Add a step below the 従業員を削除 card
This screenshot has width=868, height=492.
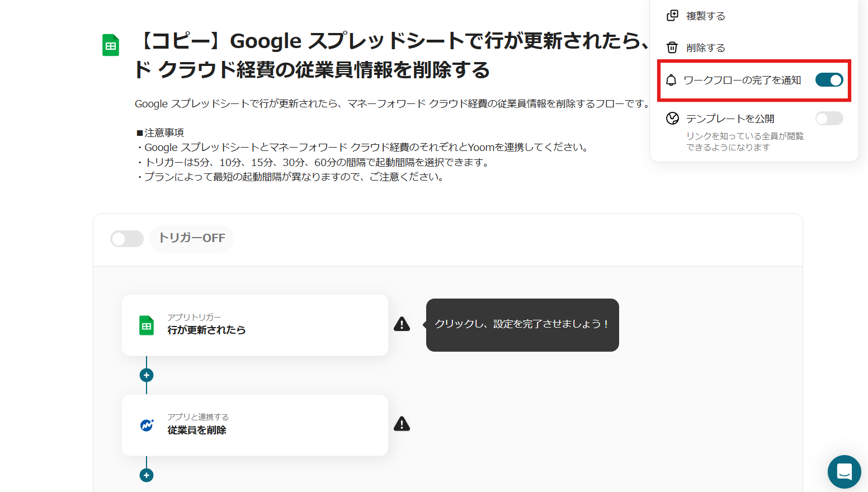click(x=147, y=475)
